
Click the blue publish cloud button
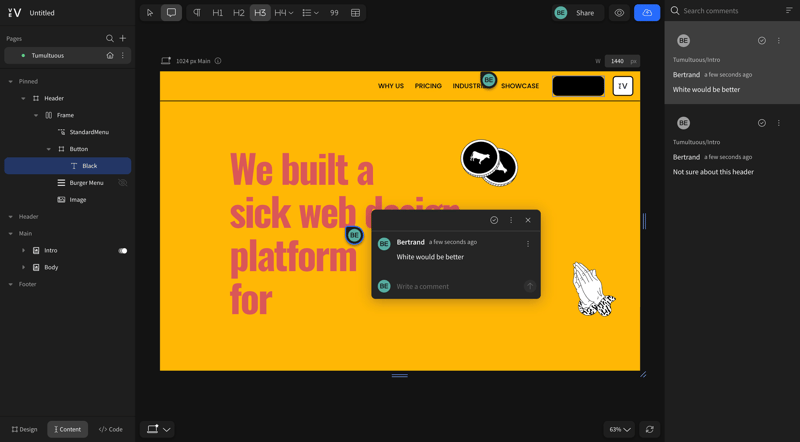[x=647, y=13]
